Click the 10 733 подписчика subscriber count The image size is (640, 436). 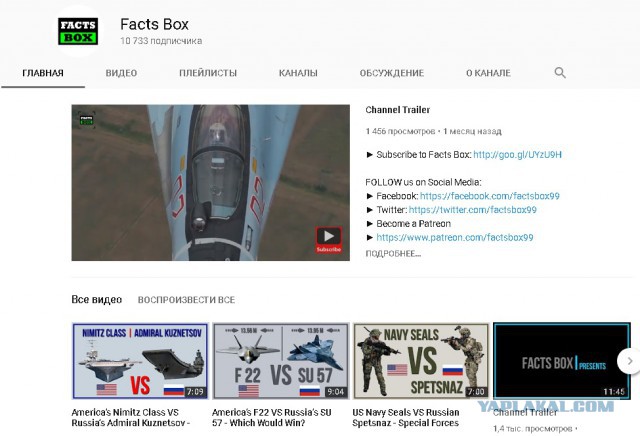pyautogui.click(x=161, y=41)
